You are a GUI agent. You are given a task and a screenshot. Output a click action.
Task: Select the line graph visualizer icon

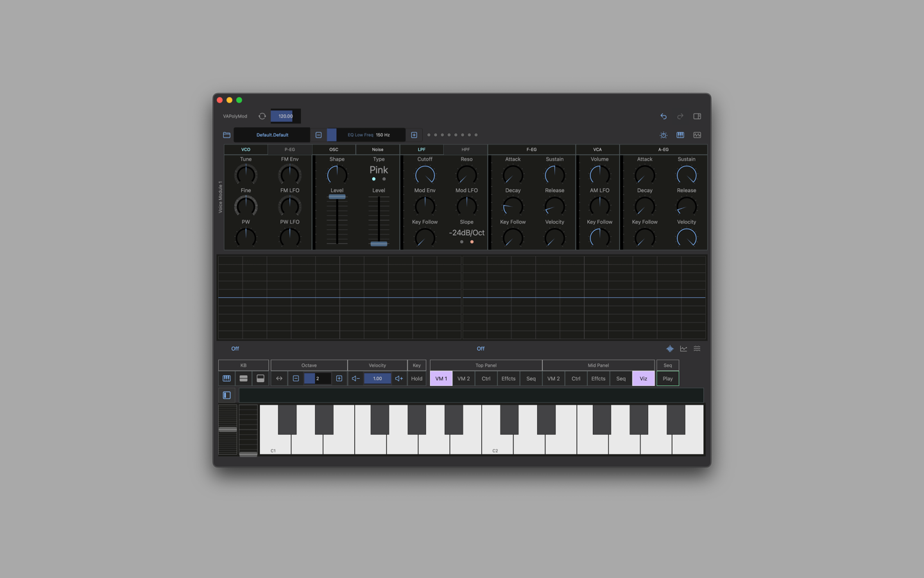(x=683, y=349)
